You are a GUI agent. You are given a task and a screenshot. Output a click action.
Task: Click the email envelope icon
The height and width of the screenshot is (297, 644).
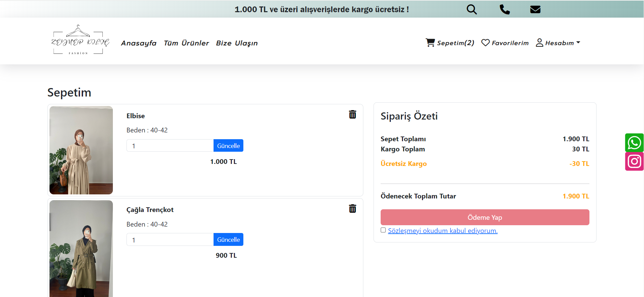click(x=535, y=9)
